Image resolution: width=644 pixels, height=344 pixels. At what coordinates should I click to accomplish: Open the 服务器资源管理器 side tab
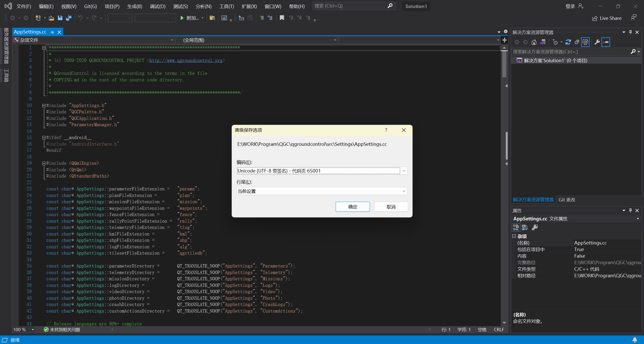6,46
